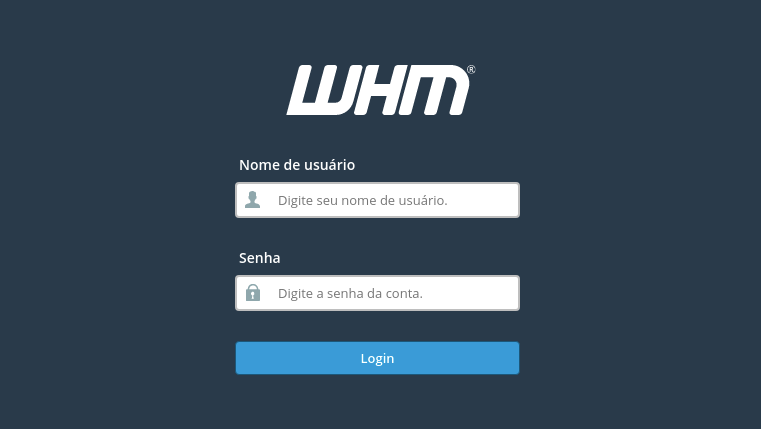Image resolution: width=761 pixels, height=429 pixels.
Task: Click placeholder text "Digite seu nome de usuário."
Action: (x=363, y=200)
